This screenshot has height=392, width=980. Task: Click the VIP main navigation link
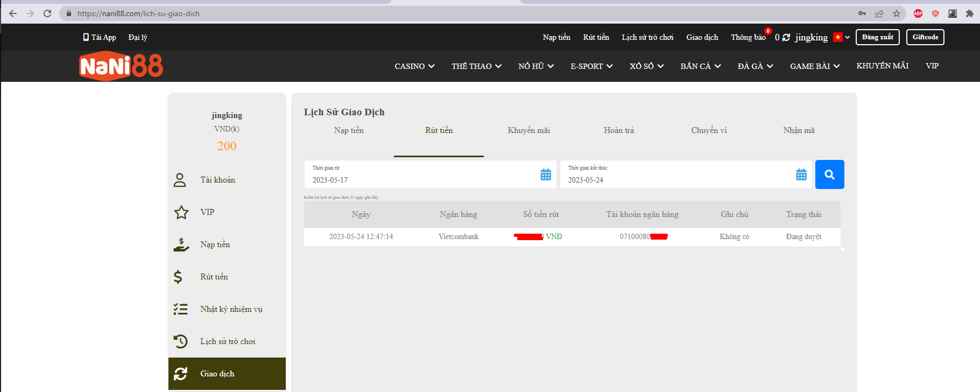[932, 66]
